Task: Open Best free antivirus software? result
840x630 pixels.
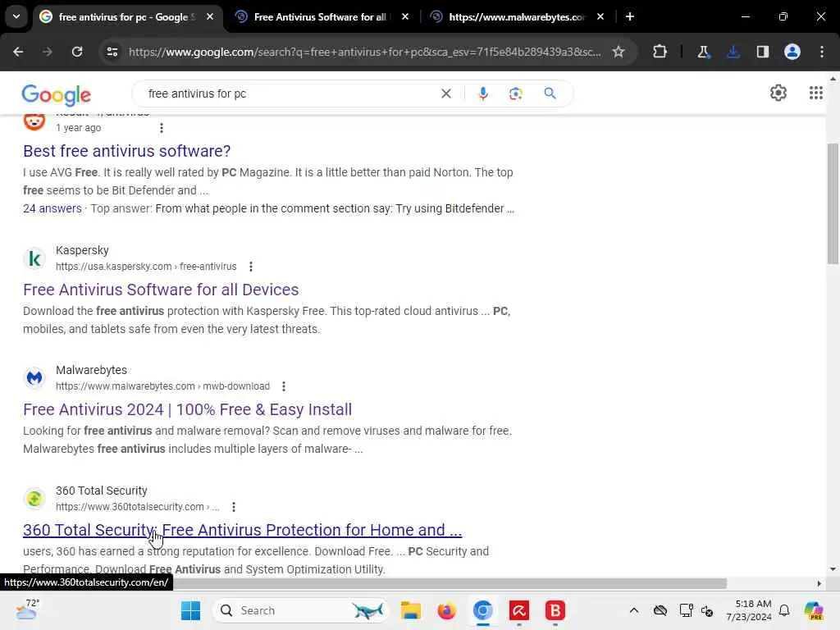Action: [x=126, y=151]
